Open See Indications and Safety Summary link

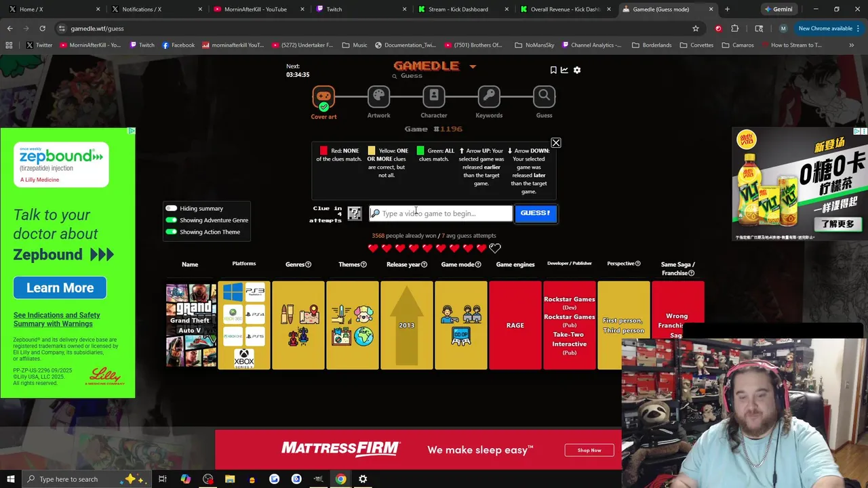56,319
